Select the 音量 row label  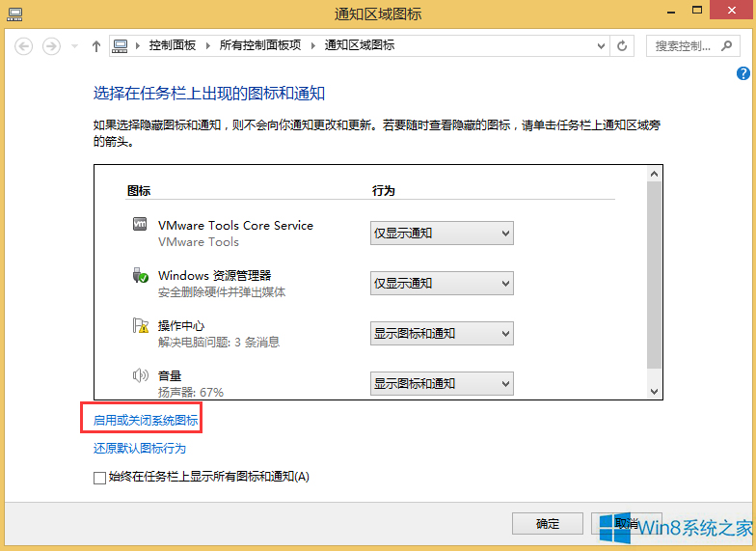[x=170, y=376]
